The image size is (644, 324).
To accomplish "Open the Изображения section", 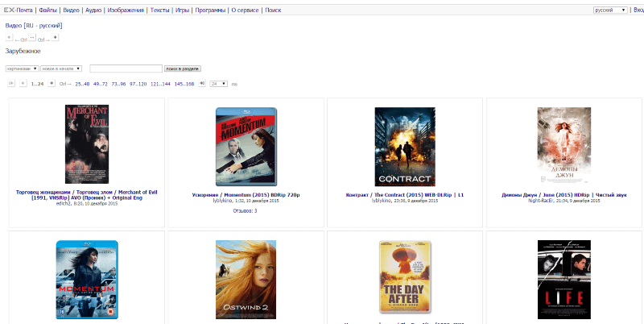I will pyautogui.click(x=126, y=10).
